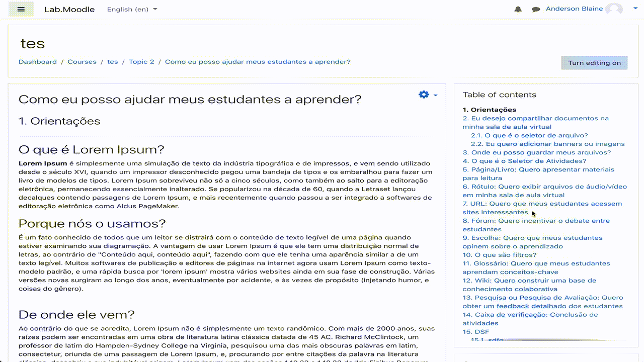The height and width of the screenshot is (362, 644).
Task: Click the 'O que é Lorem Ipsum?' heading
Action: (x=92, y=150)
